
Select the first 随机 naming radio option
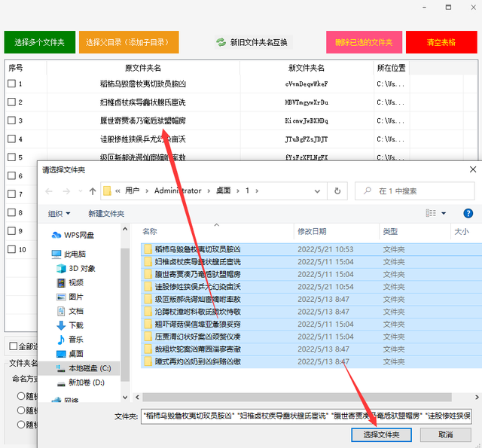21,396
